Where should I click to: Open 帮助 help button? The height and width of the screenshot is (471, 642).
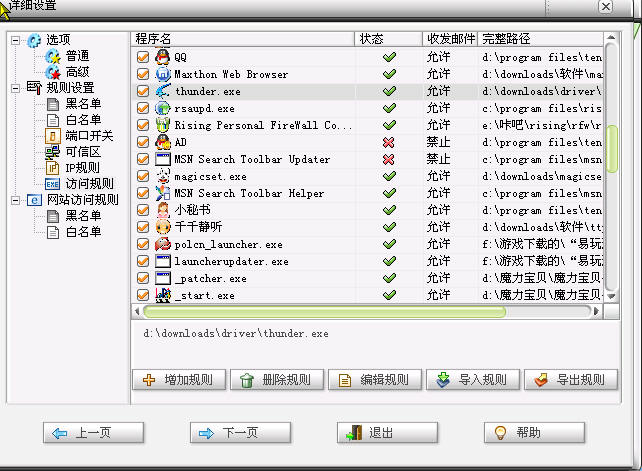click(534, 433)
